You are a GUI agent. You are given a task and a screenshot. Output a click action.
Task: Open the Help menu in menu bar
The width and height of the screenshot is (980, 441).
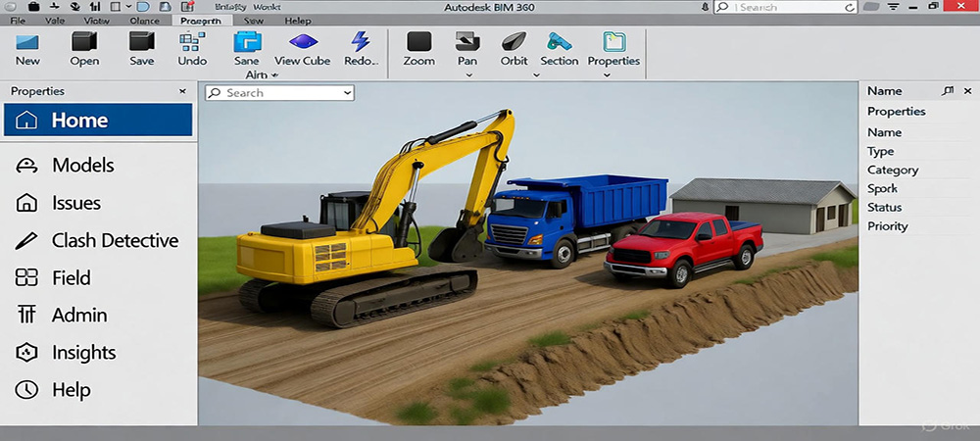click(297, 20)
